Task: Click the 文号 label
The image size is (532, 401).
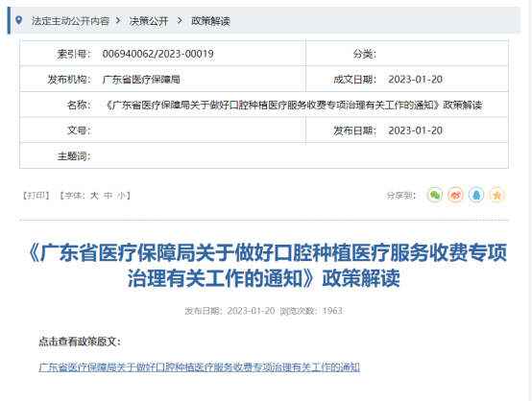Action: 79,130
